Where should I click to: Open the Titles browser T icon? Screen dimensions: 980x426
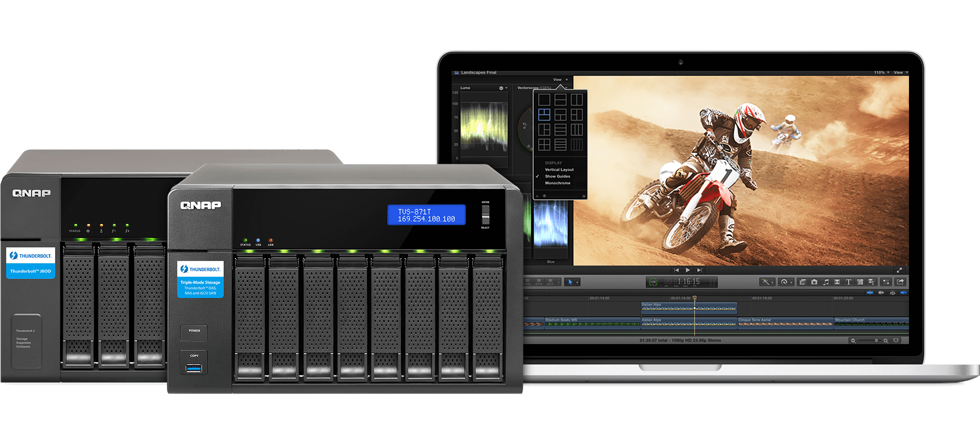point(848,282)
